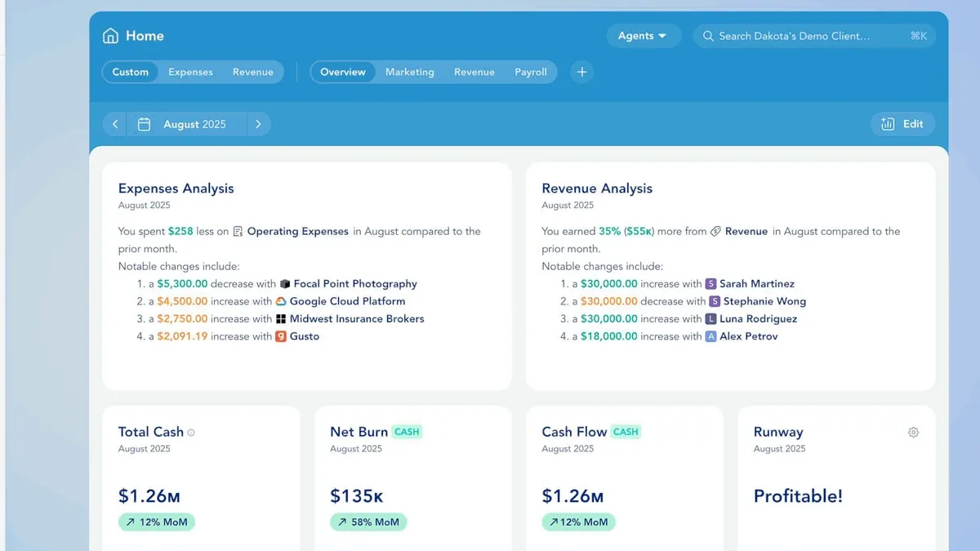
Task: Click the Gusto vendor icon
Action: (282, 336)
